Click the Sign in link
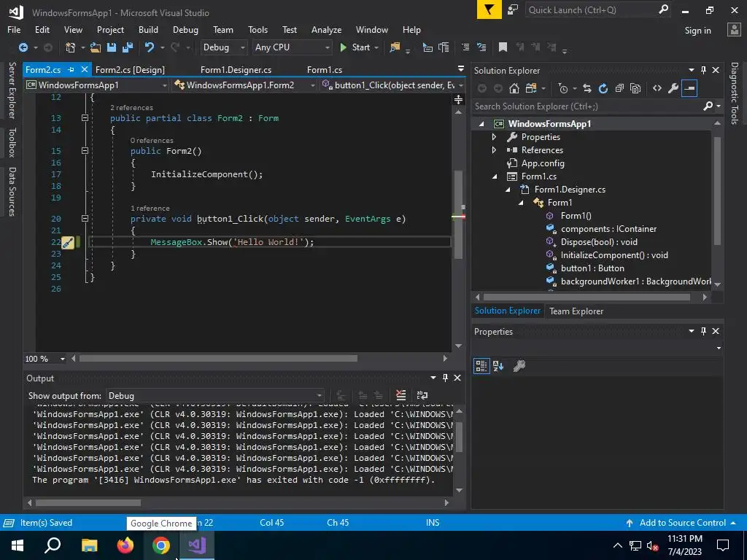Viewport: 747px width, 560px height. point(697,30)
